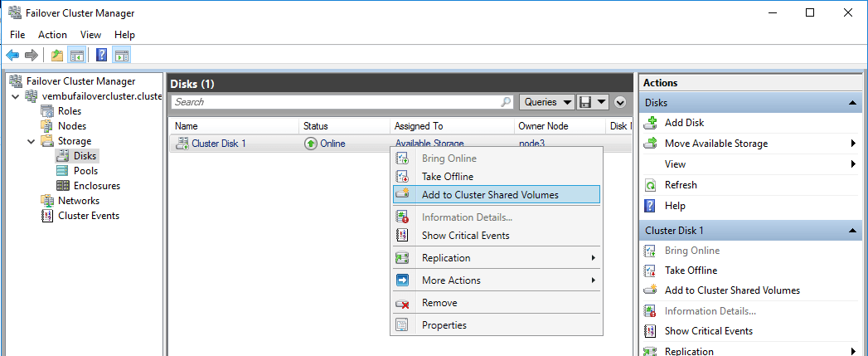Sort by the Name column header
This screenshot has width=868, height=356.
click(x=234, y=126)
